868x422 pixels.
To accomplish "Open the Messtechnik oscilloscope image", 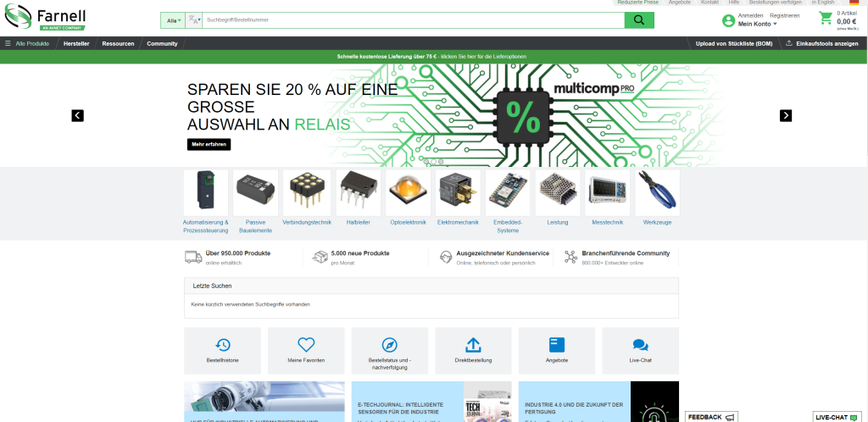I will (607, 192).
